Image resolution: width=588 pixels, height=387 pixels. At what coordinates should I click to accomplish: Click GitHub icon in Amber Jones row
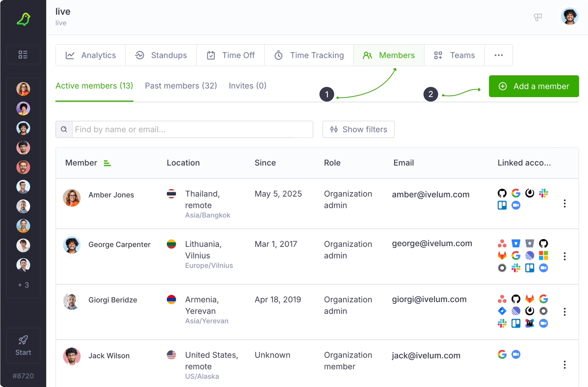pyautogui.click(x=502, y=193)
